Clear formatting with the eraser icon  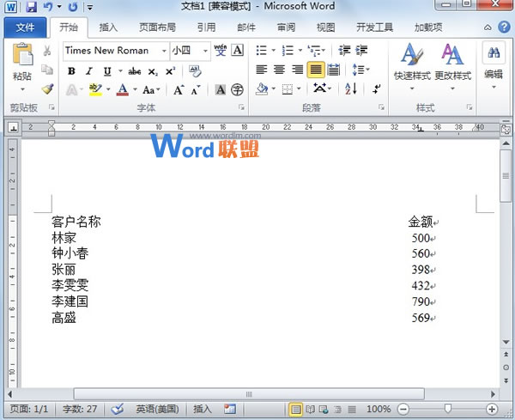coord(195,71)
